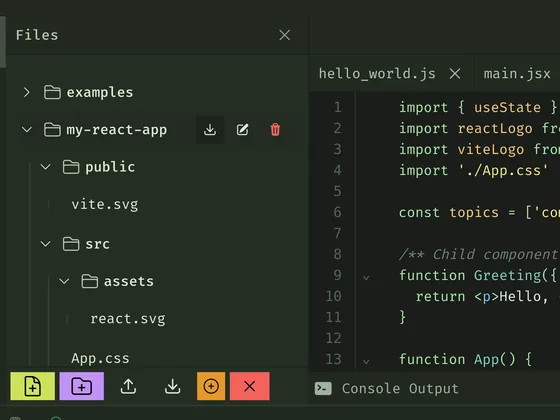
Task: Click the 'Child component' comment on line 8
Action: point(495,254)
